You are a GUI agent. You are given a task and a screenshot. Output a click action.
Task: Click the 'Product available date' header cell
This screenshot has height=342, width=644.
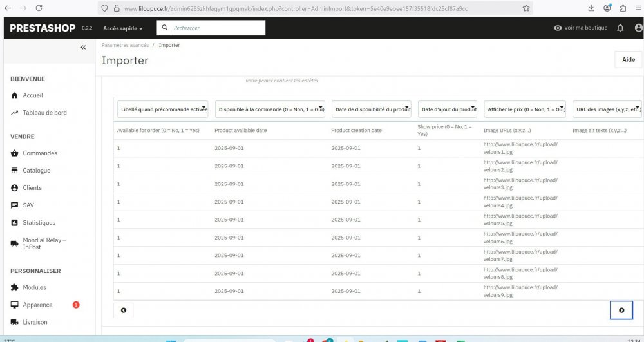click(x=241, y=131)
